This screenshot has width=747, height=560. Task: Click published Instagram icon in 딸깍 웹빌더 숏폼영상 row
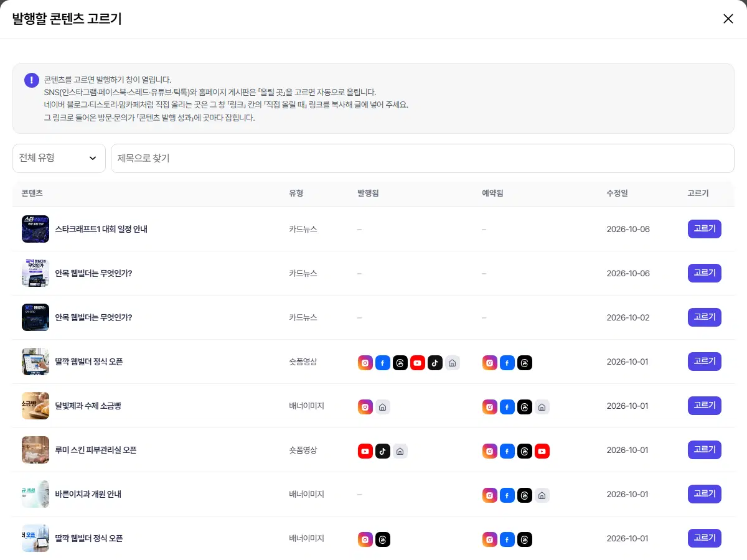tap(365, 363)
